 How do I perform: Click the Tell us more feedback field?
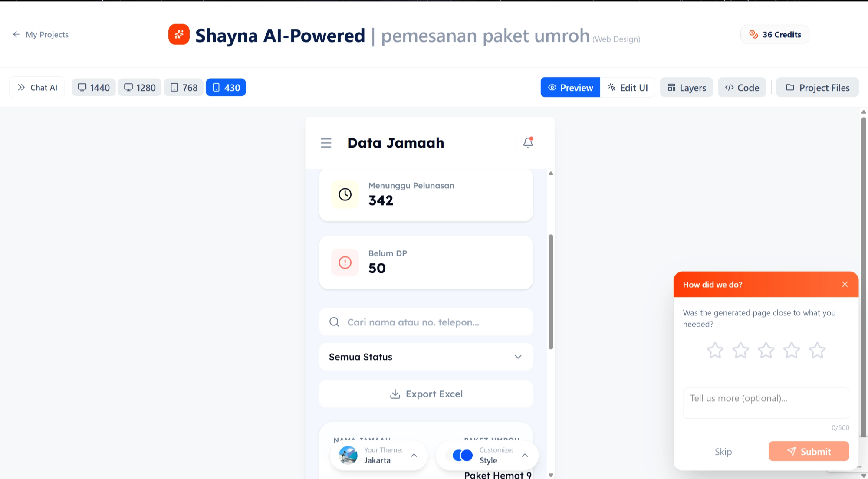point(765,403)
